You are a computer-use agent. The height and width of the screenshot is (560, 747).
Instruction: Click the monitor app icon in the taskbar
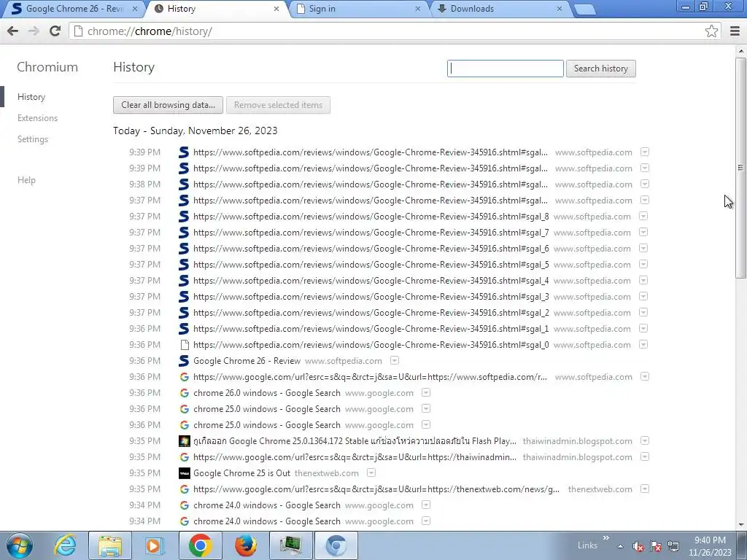[x=290, y=545]
